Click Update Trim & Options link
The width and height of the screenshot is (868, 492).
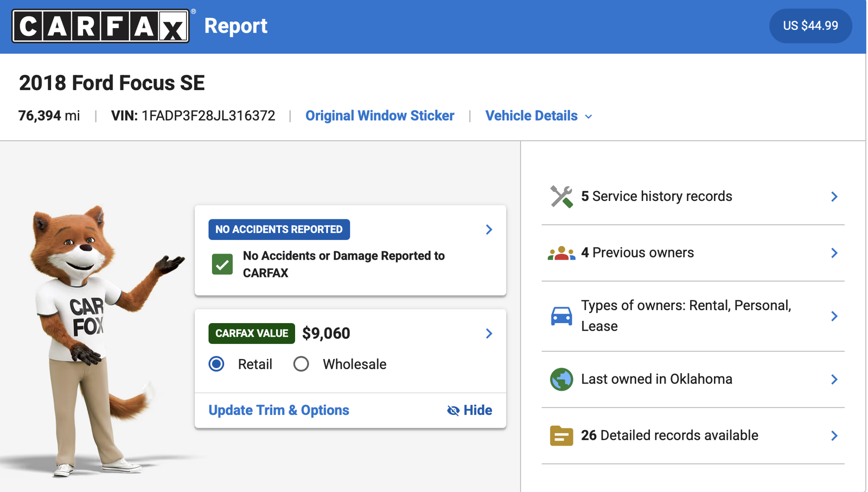coord(279,411)
